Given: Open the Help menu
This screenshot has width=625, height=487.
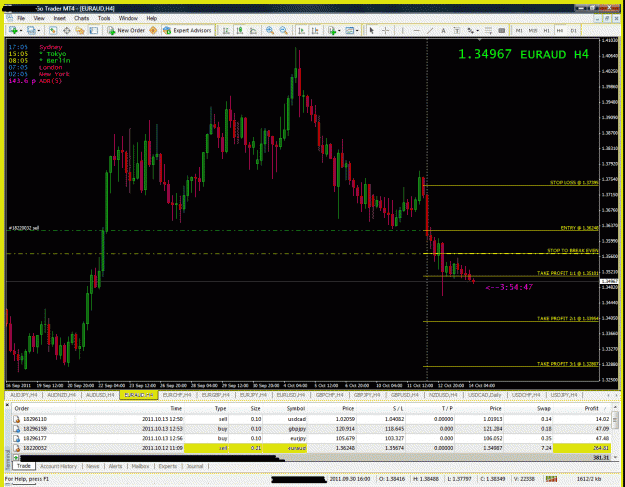Looking at the screenshot, I should pos(151,18).
